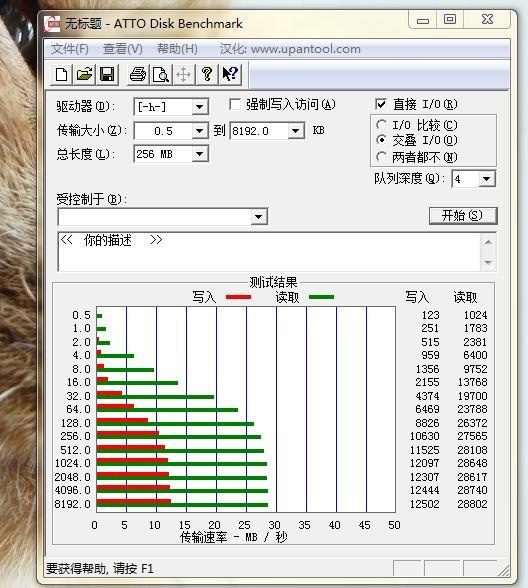Screen dimensions: 528x588
Task: Click the read value 1024
Action: pos(476,315)
